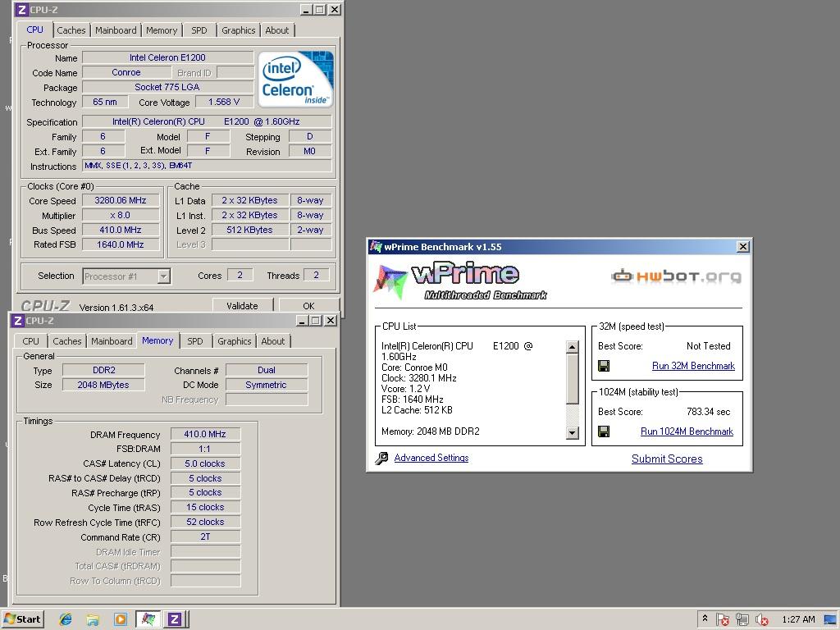Click the CPU-Z title bar icon of upper window
This screenshot has width=840, height=630.
[21, 10]
